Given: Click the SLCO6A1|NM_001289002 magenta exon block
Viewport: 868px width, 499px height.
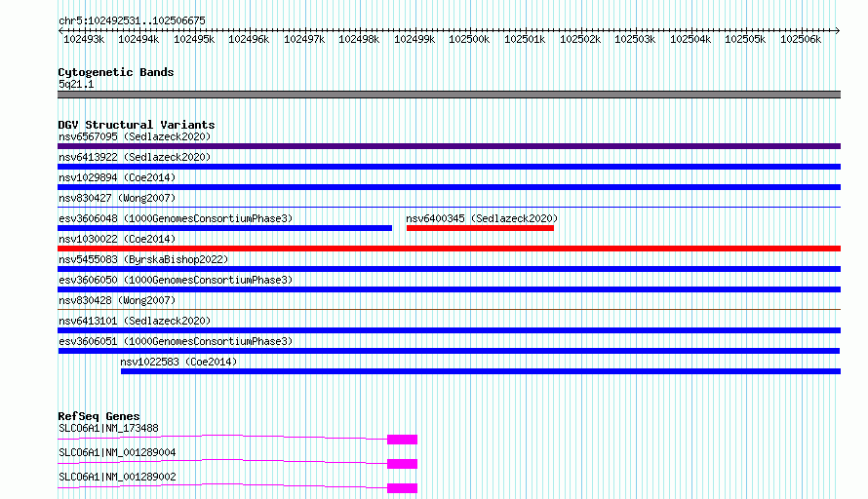Looking at the screenshot, I should [x=402, y=488].
